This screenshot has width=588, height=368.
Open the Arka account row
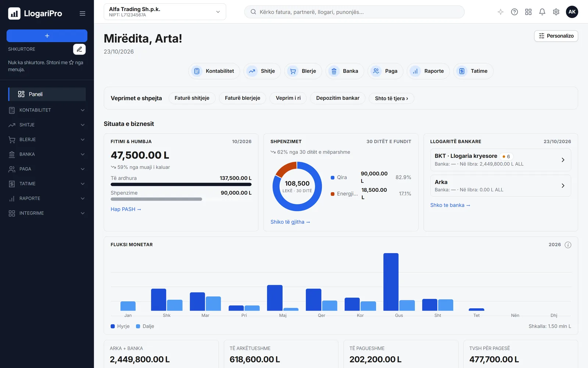click(x=501, y=185)
